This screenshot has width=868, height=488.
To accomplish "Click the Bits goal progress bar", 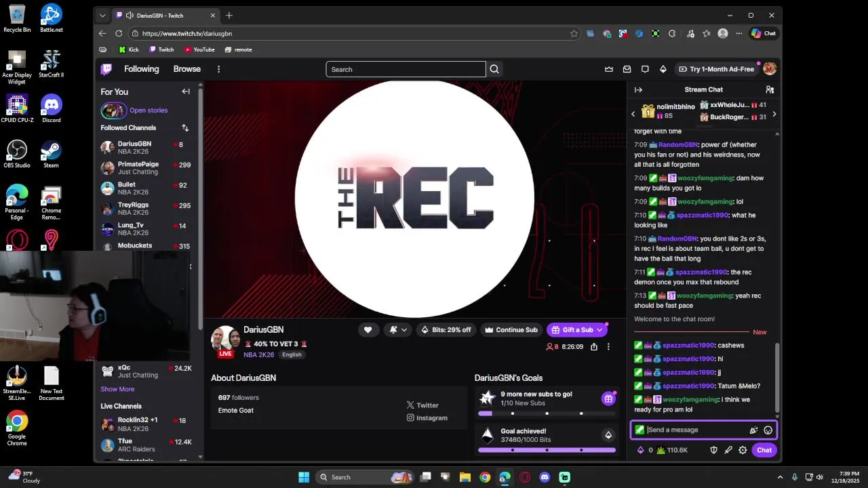I will (547, 450).
